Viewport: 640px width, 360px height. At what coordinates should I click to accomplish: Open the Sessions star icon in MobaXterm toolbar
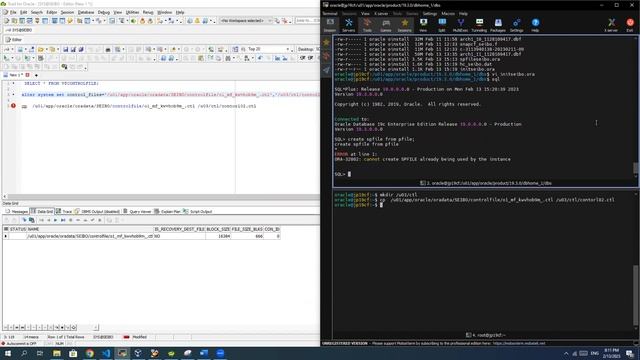pyautogui.click(x=404, y=25)
